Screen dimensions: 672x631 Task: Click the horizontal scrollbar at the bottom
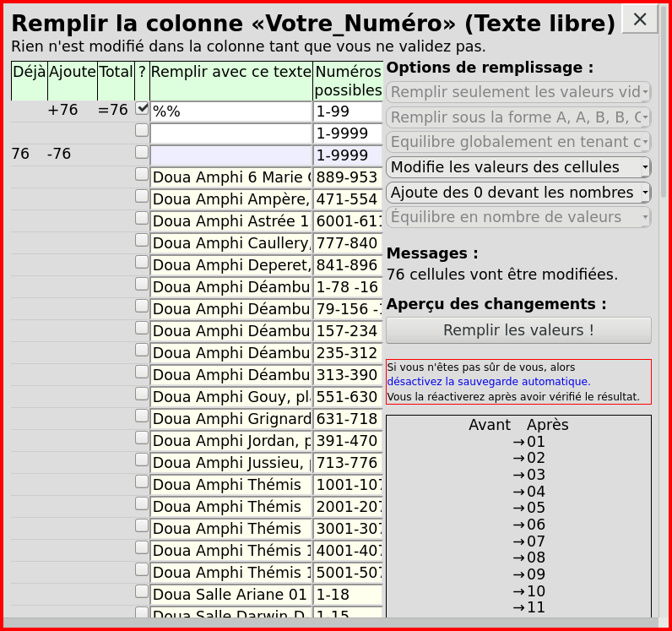tap(329, 623)
